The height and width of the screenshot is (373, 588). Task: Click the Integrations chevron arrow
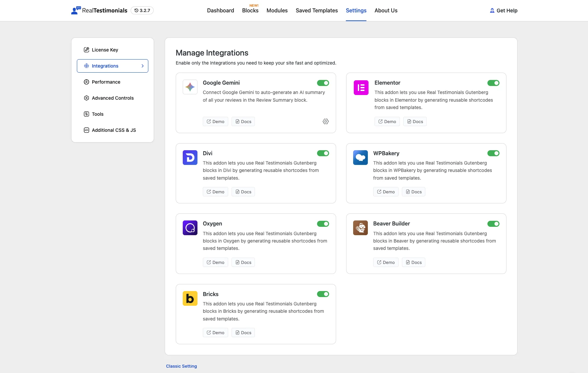[x=143, y=66]
